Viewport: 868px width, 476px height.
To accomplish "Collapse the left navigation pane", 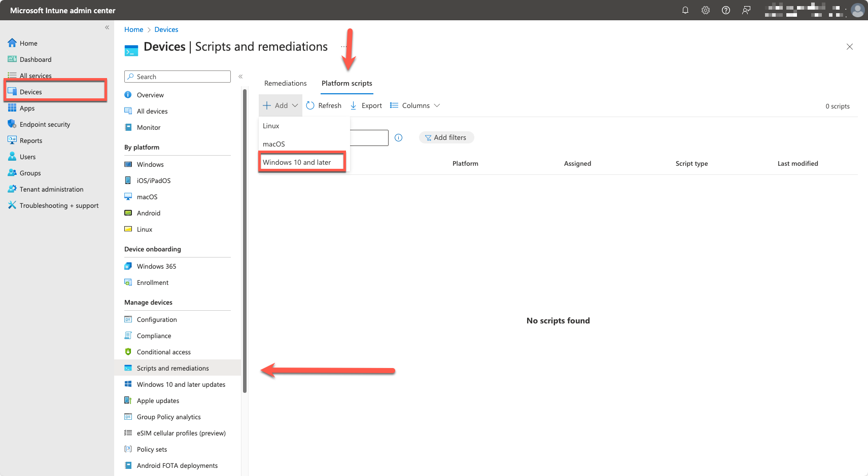I will pos(107,27).
